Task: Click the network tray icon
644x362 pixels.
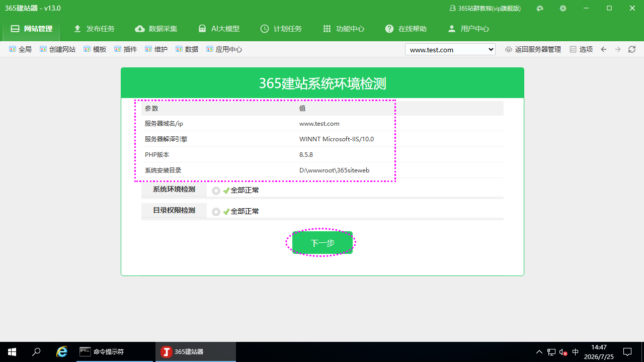Action: pos(551,352)
